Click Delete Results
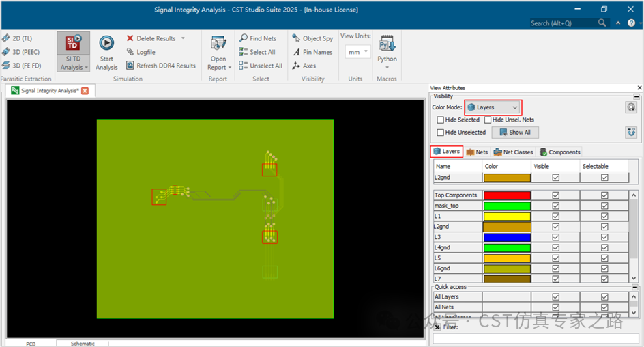The width and height of the screenshot is (644, 347). [151, 38]
